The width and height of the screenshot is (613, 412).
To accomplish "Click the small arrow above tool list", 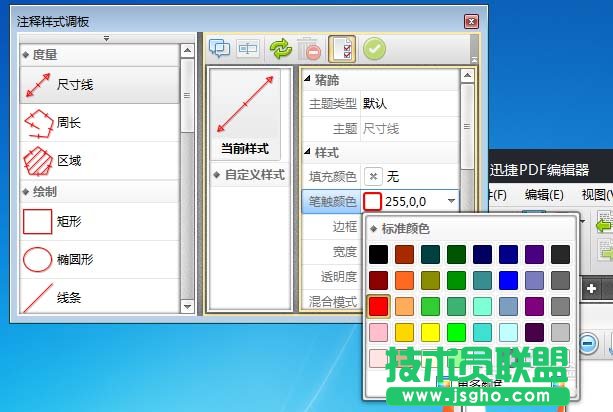I will pos(106,39).
